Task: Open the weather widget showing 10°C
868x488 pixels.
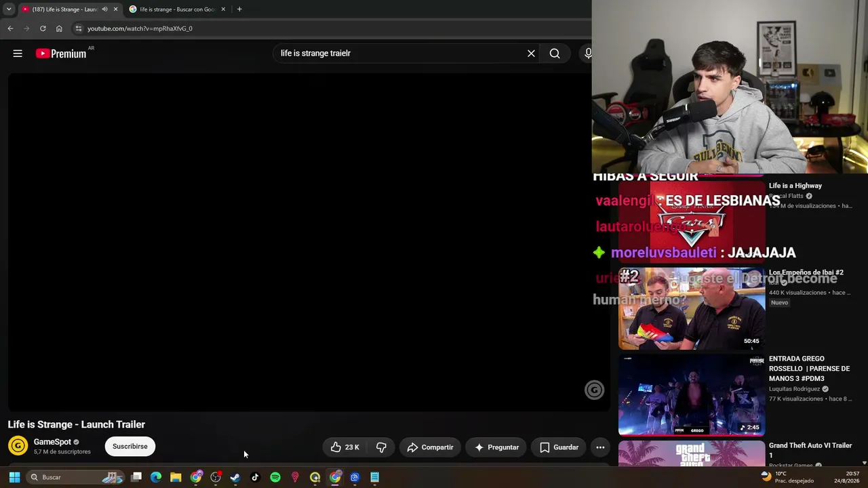Action: [787, 477]
